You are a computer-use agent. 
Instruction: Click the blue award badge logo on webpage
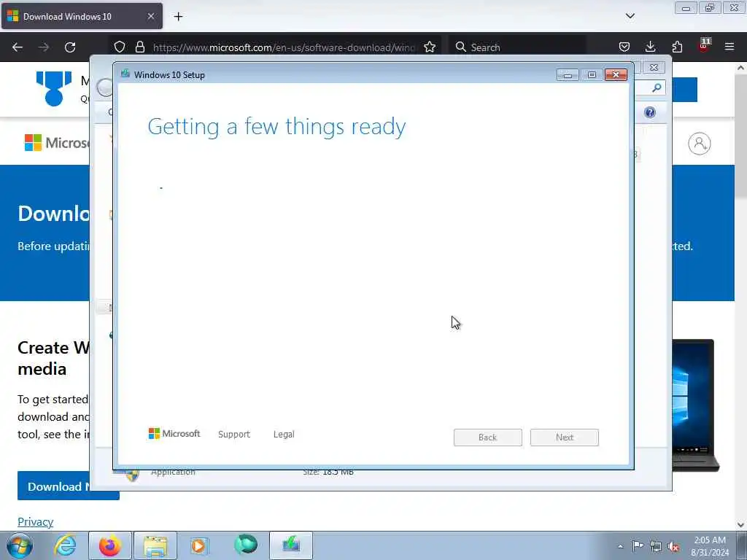point(54,88)
